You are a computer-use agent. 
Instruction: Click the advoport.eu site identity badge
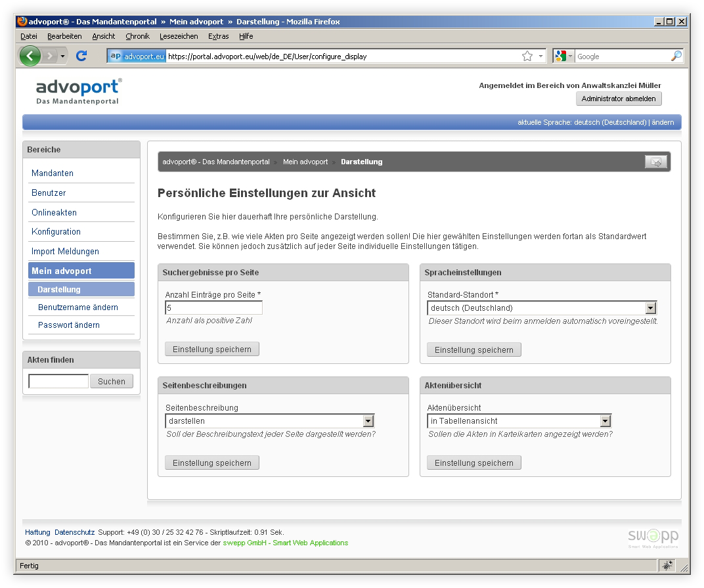[x=137, y=56]
